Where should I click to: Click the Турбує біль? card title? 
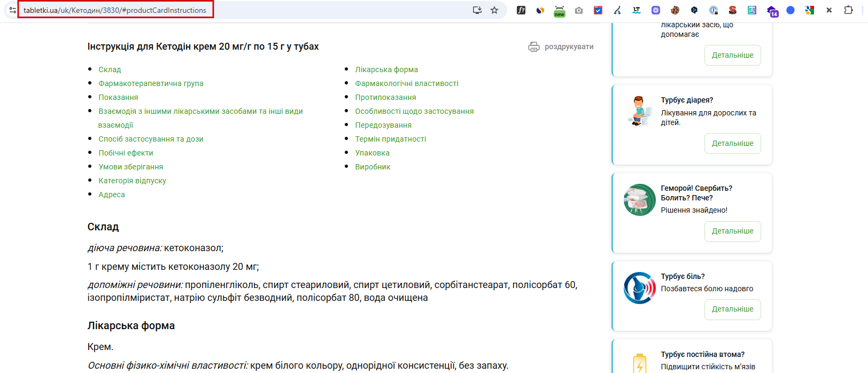pos(683,276)
